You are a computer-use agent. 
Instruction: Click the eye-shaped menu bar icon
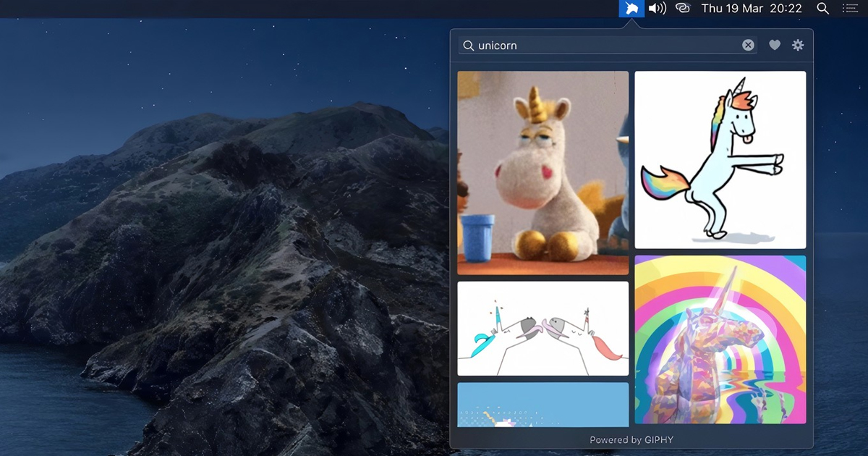tap(682, 8)
